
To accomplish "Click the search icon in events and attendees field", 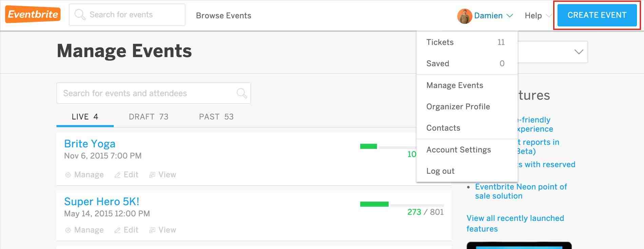I will (241, 93).
